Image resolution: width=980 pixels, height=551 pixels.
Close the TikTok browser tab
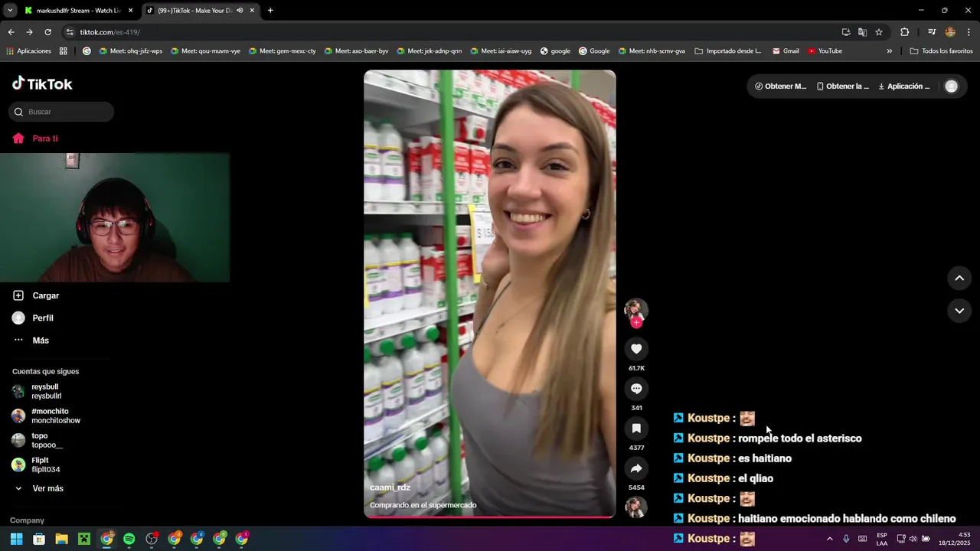[252, 11]
